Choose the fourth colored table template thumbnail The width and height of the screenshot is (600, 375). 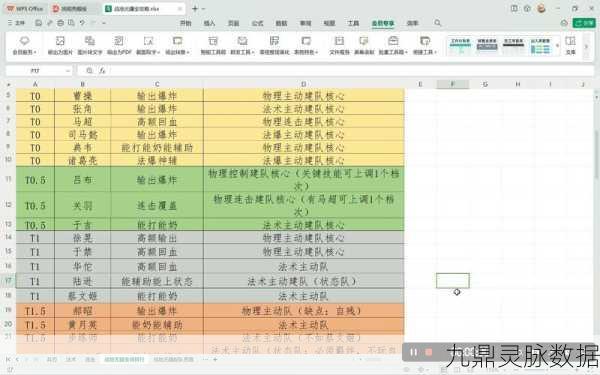[540, 46]
